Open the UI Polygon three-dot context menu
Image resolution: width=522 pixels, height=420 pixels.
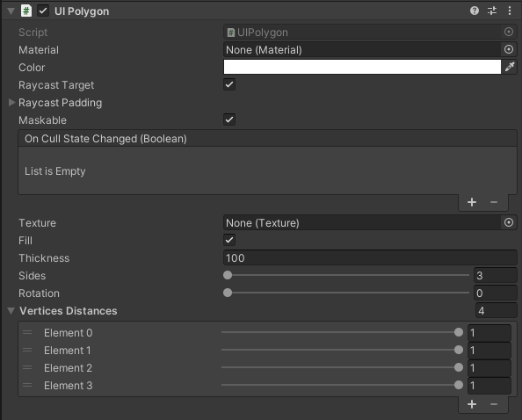click(510, 11)
